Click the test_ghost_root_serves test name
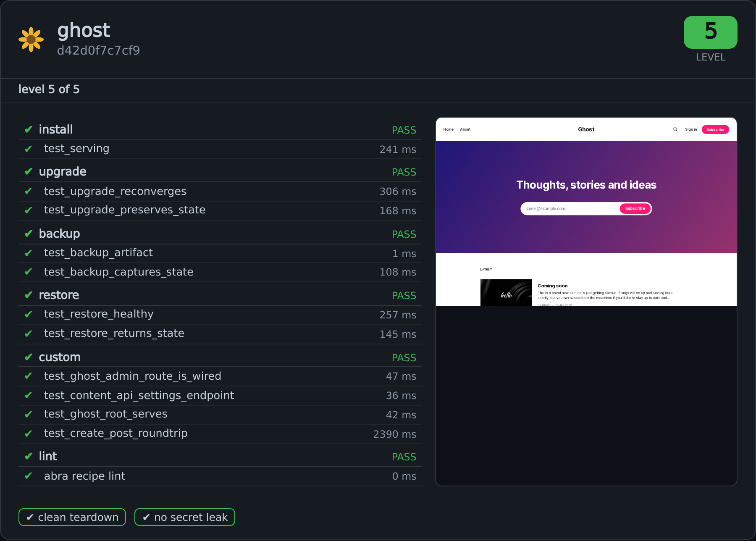The width and height of the screenshot is (756, 541). [x=105, y=414]
